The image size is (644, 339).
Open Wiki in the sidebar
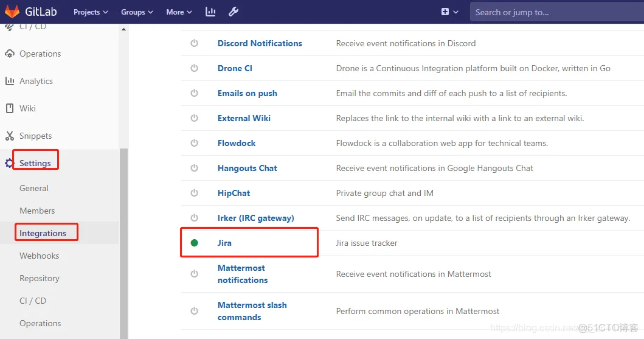point(27,108)
